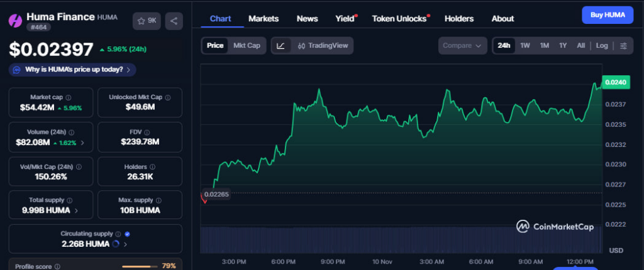Click Total supply info icon

(x=69, y=201)
